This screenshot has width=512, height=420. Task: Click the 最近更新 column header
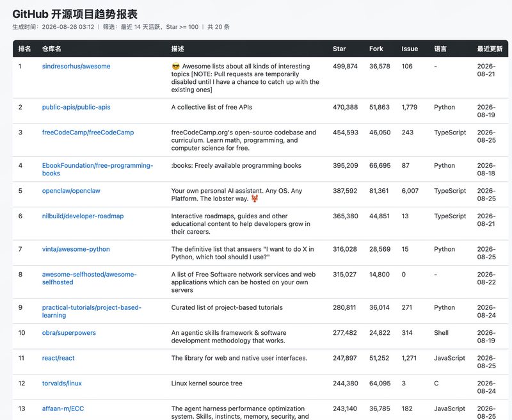coord(490,49)
